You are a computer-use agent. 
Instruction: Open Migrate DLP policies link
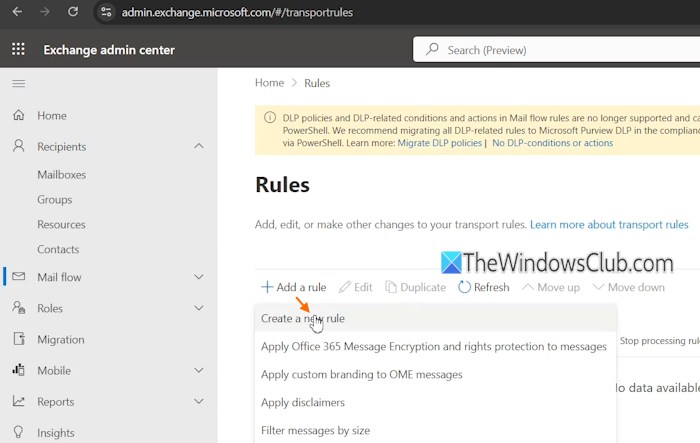(440, 143)
